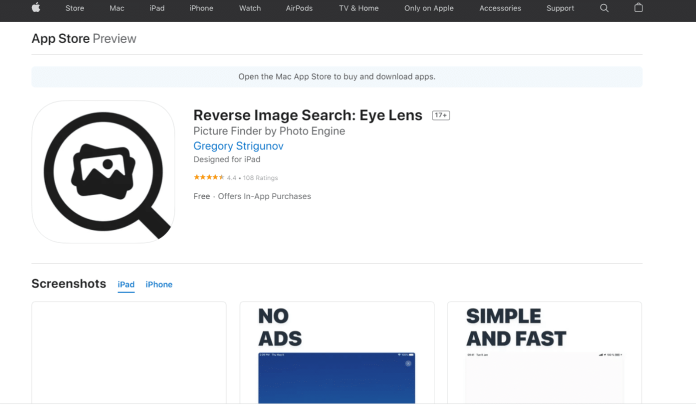Open the search magnifier icon

pyautogui.click(x=604, y=8)
